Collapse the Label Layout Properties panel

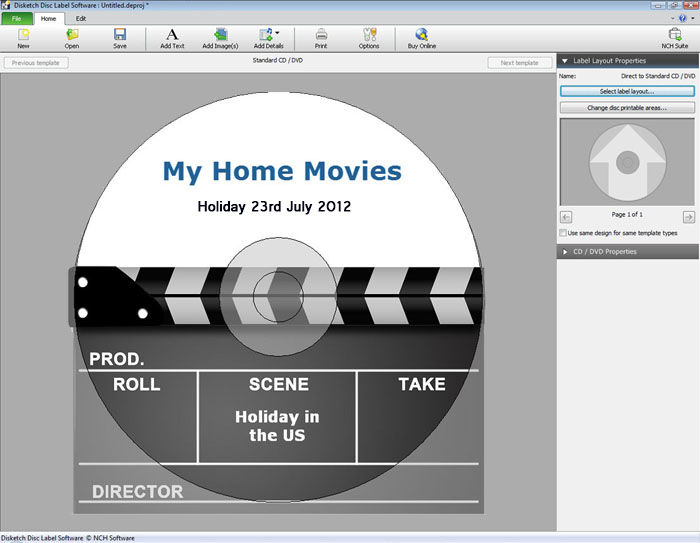565,61
